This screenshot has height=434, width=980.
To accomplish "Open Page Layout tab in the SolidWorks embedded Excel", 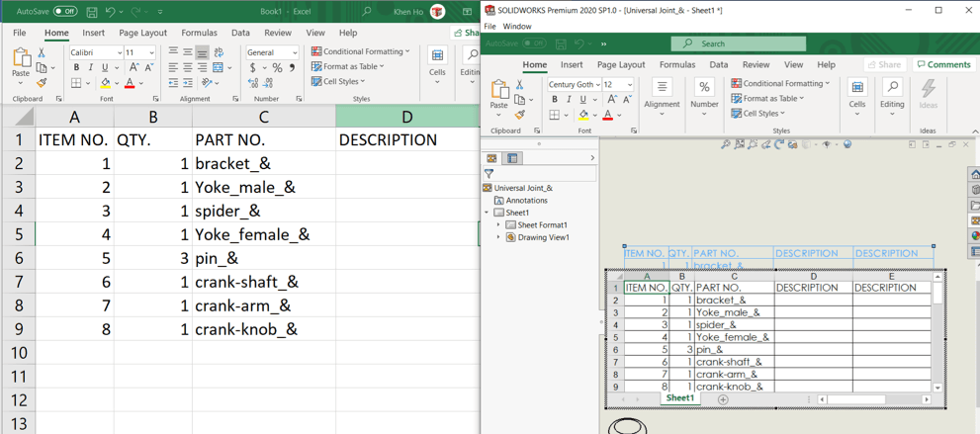I will [x=621, y=64].
